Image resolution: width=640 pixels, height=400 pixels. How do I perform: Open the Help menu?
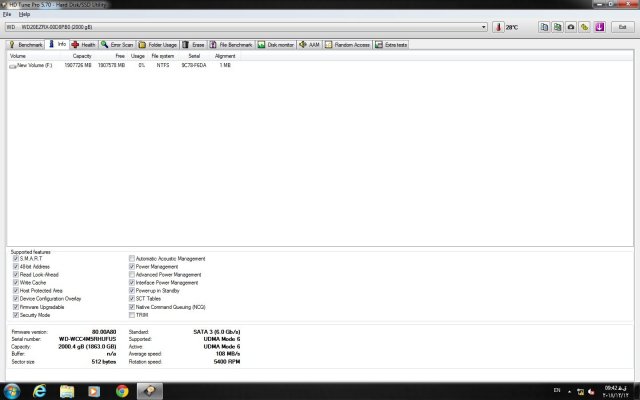[x=24, y=14]
